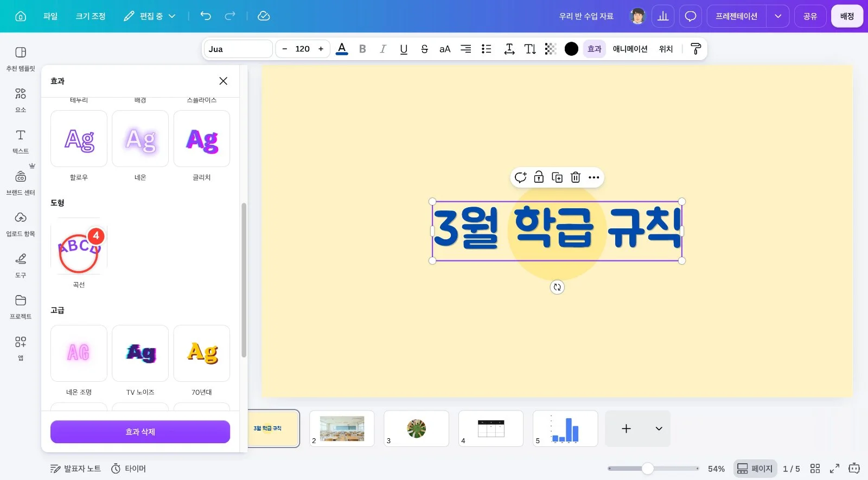Open text spacing options
868x480 pixels.
tap(509, 49)
